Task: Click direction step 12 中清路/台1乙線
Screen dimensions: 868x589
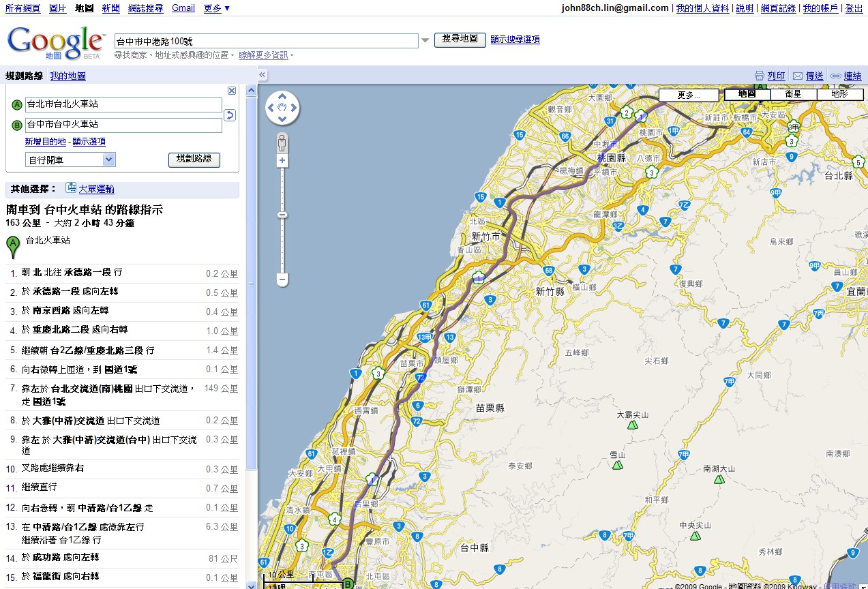Action: pos(123,508)
